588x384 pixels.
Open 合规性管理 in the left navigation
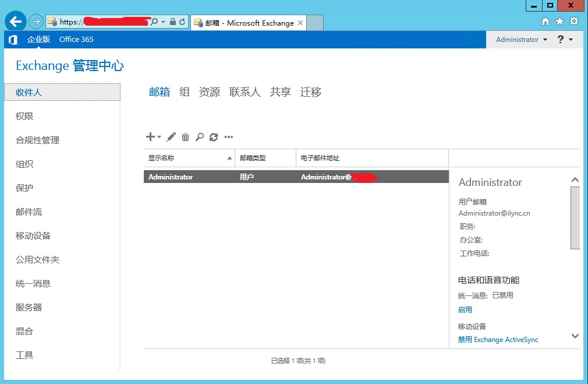(x=37, y=140)
